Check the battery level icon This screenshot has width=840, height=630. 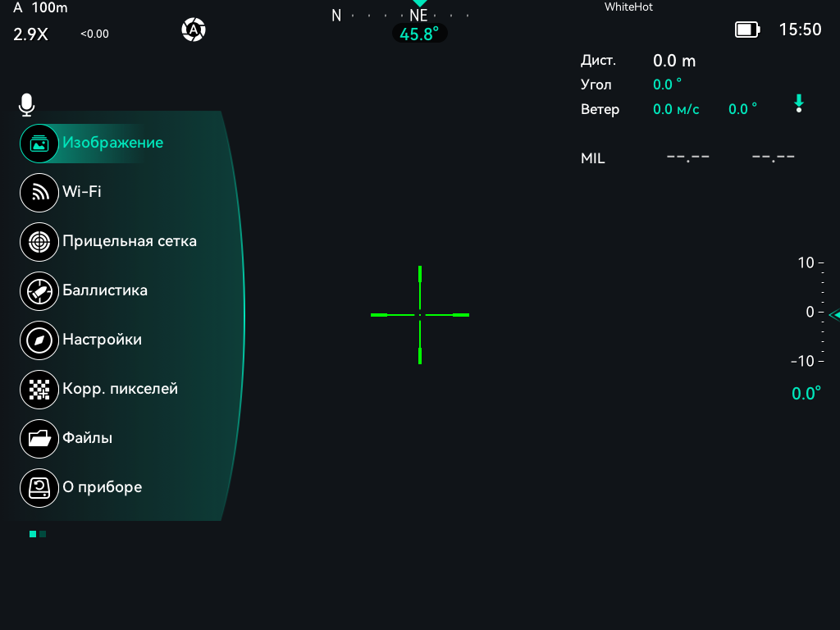747,30
